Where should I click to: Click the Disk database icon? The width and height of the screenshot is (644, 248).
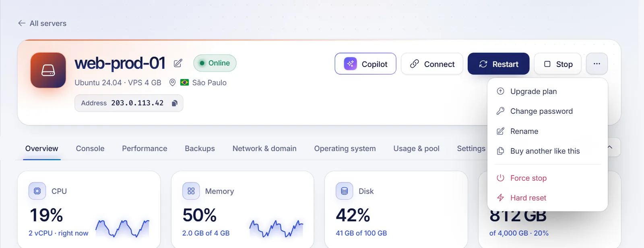(344, 191)
